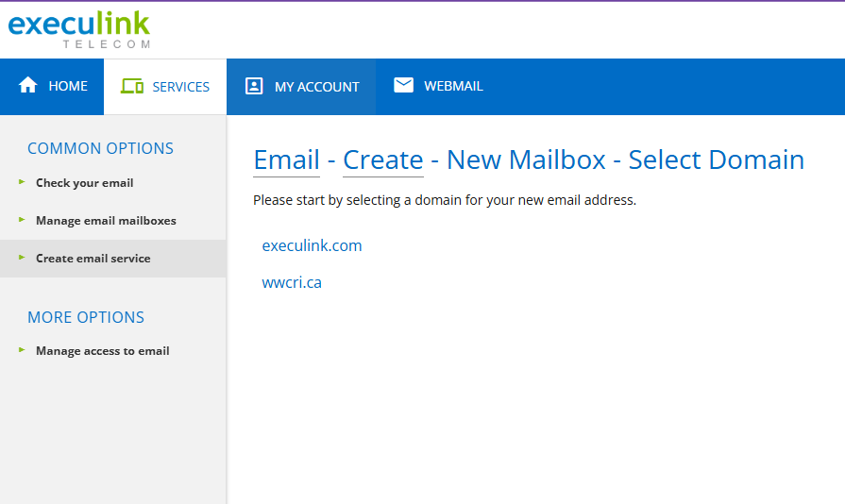The width and height of the screenshot is (845, 504).
Task: Click the green devices icon beside Services
Action: [x=132, y=86]
